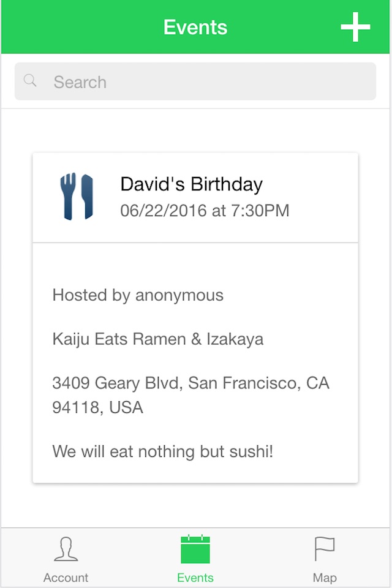392x588 pixels.
Task: Select the green calendar Events icon
Action: click(x=195, y=549)
